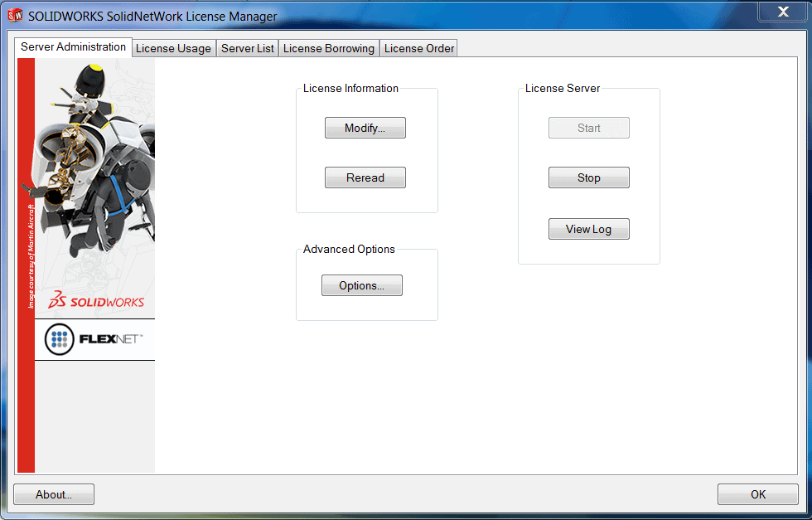
Task: Click the window title text
Action: coord(152,17)
